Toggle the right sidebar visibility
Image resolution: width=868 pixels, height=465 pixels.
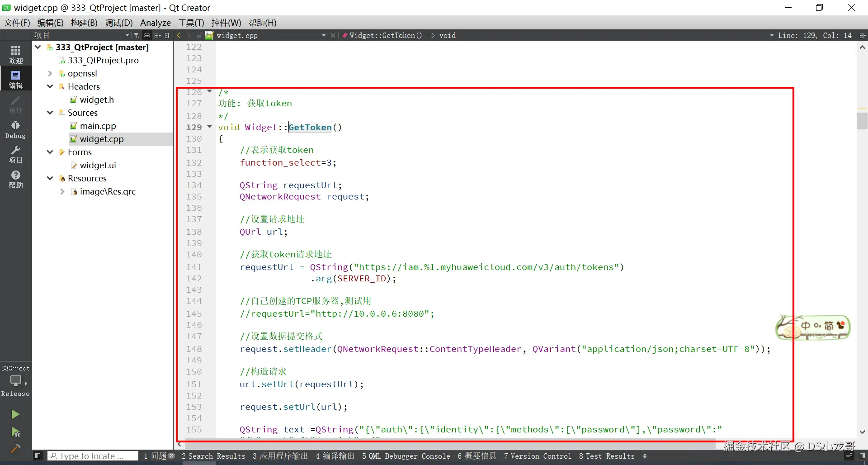click(x=862, y=456)
